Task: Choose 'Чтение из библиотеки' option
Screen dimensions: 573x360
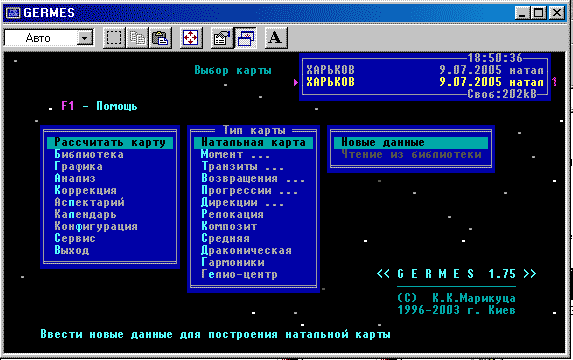Action: (x=411, y=154)
